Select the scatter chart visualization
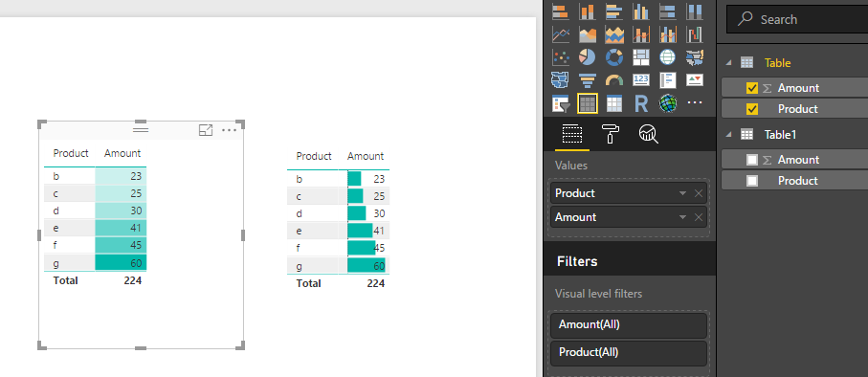This screenshot has width=868, height=377. 561,56
